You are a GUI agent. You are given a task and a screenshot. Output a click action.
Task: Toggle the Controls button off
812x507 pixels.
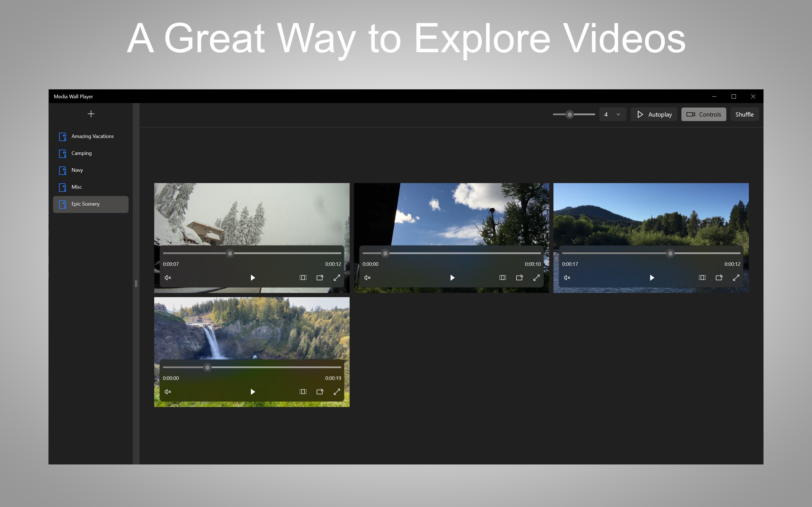(704, 114)
